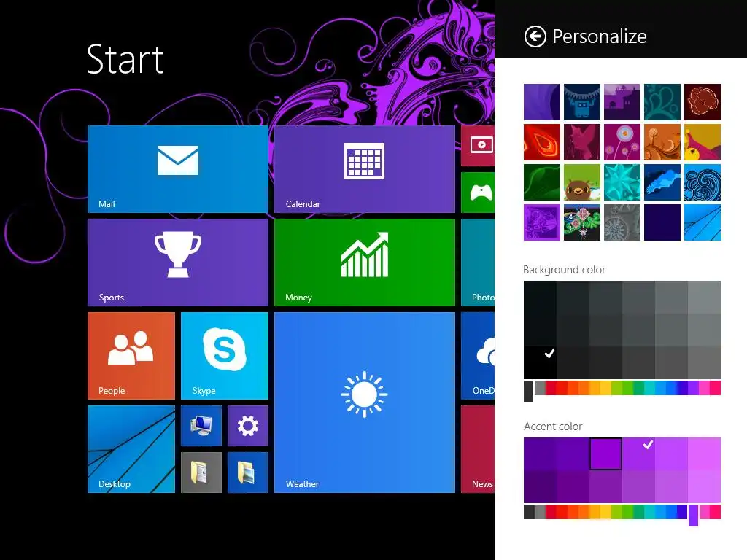Open the Desktop tile
The height and width of the screenshot is (560, 747).
pyautogui.click(x=131, y=449)
